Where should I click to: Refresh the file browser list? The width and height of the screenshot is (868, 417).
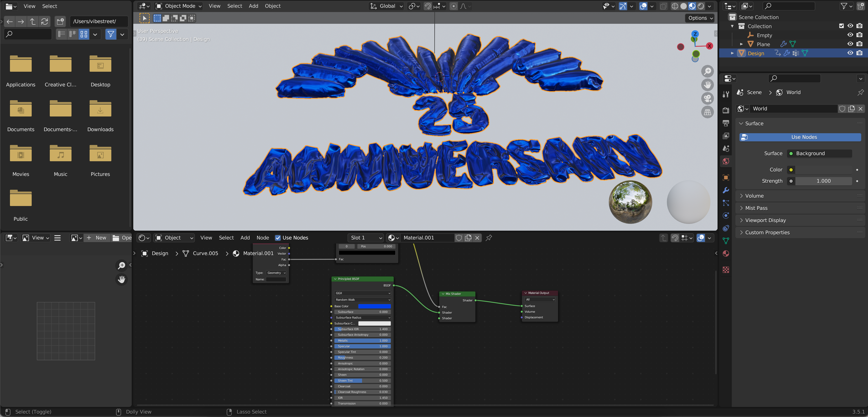44,22
